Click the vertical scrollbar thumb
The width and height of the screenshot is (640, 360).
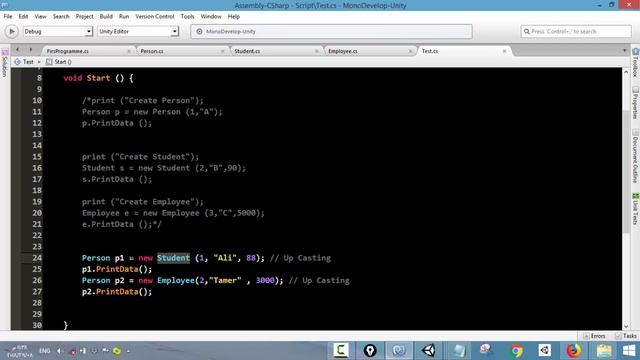point(626,171)
